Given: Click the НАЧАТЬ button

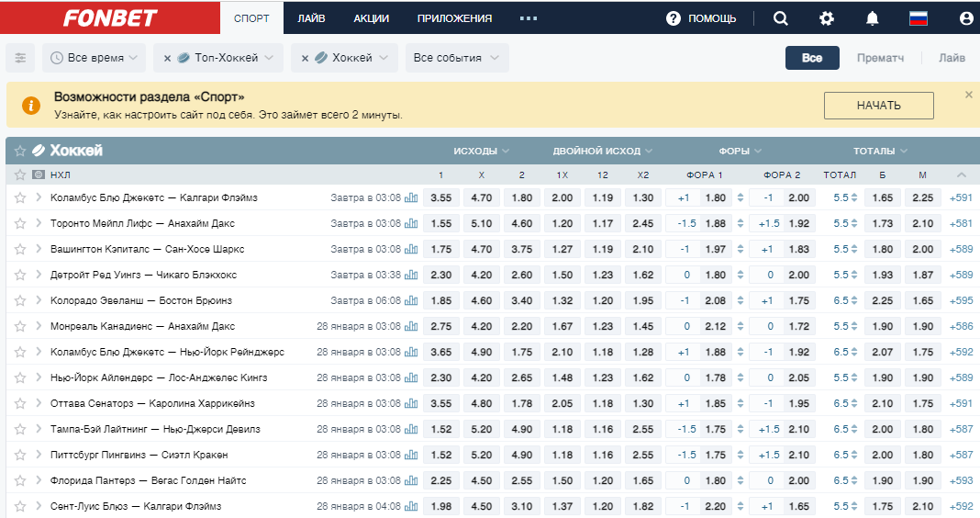Looking at the screenshot, I should click(879, 105).
